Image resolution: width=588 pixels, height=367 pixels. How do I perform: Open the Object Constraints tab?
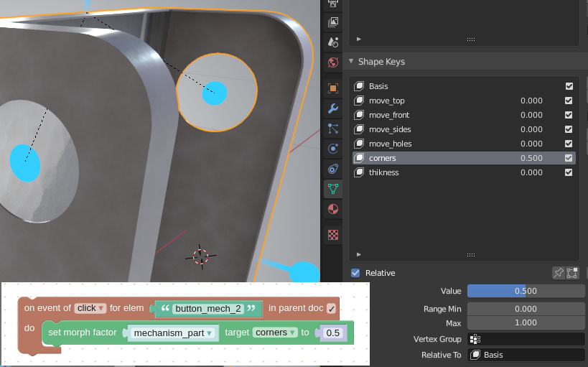tap(332, 169)
